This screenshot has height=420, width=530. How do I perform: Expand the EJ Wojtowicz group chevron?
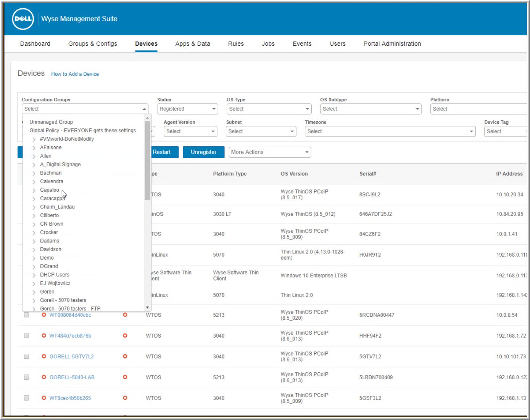point(34,284)
